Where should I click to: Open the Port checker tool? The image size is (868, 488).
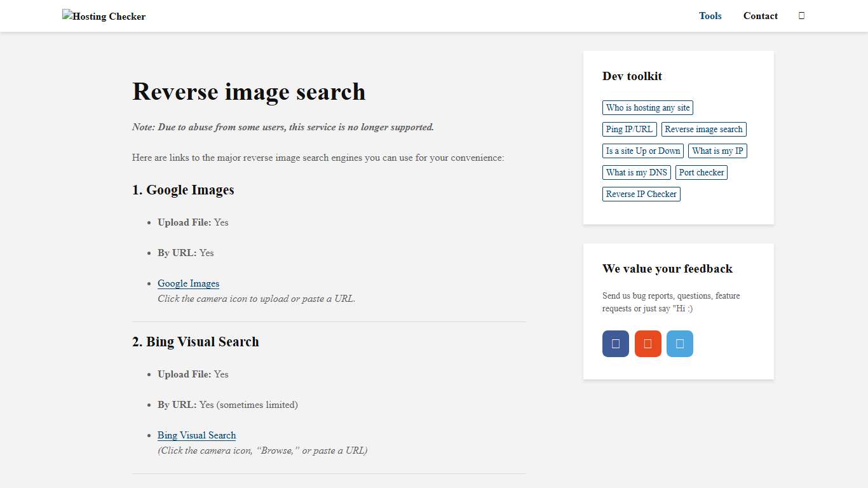[702, 172]
